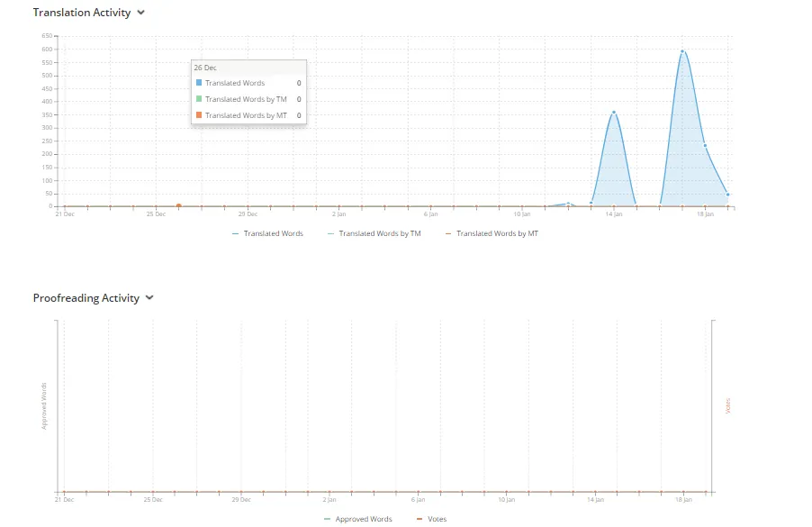Open the Proofreading Activity heading
Image resolution: width=812 pixels, height=527 pixels.
tap(86, 298)
